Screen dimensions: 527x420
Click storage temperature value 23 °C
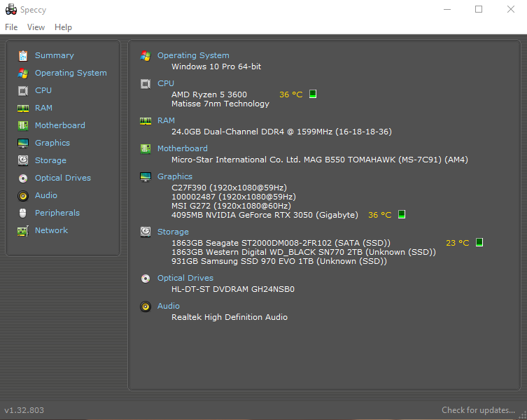tap(458, 243)
